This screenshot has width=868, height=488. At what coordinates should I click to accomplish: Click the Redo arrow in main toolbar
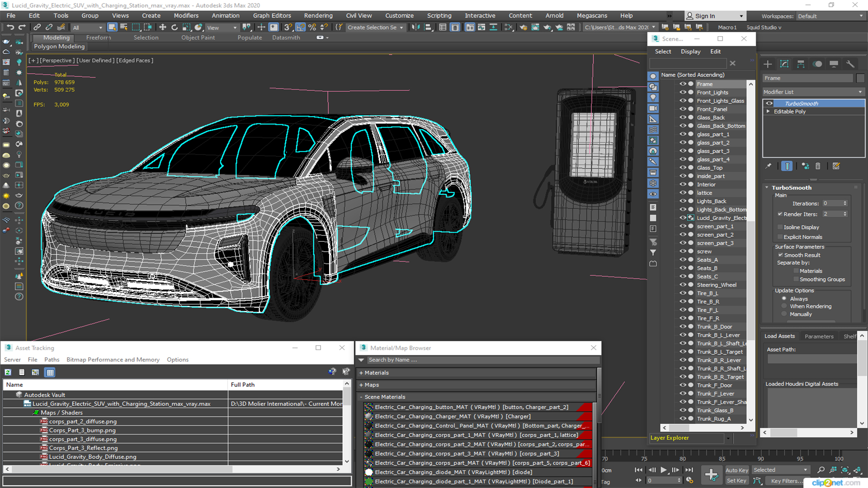click(22, 27)
